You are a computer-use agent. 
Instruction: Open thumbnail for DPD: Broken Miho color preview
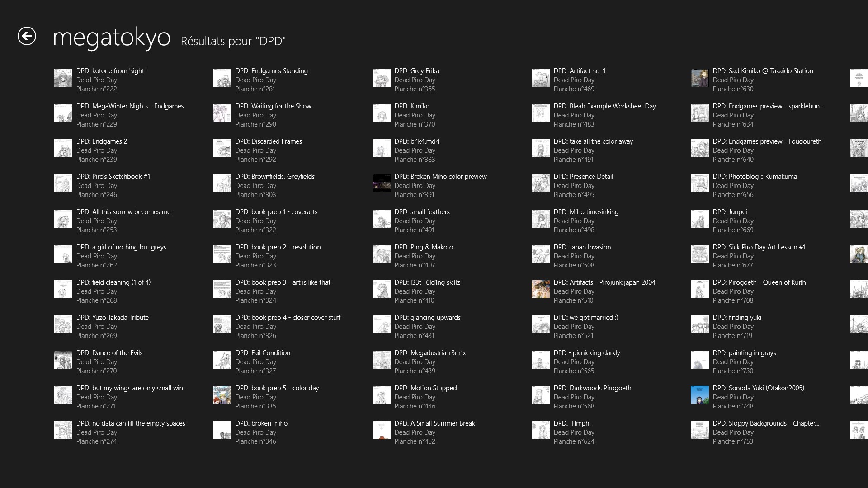tap(381, 184)
